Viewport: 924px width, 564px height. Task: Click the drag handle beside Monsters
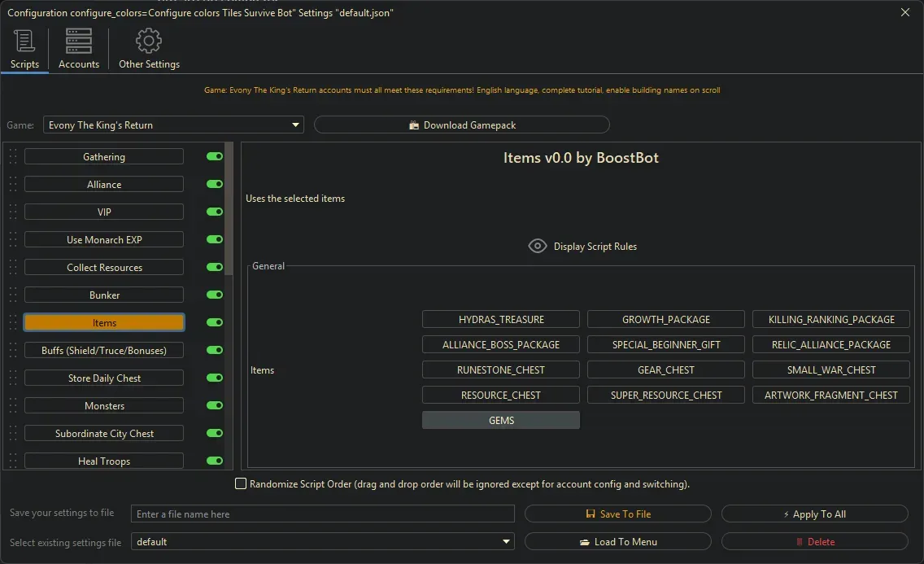[x=13, y=406]
